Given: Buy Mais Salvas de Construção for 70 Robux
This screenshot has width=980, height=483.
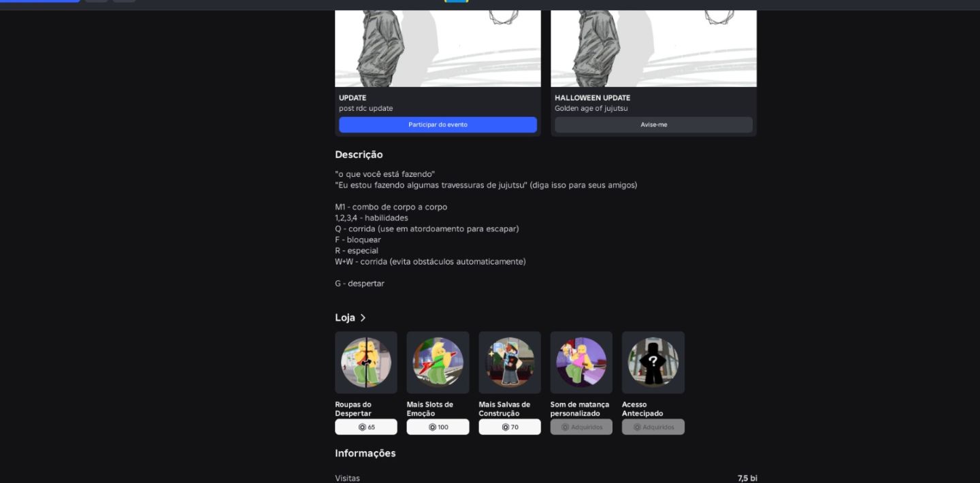Looking at the screenshot, I should point(510,427).
